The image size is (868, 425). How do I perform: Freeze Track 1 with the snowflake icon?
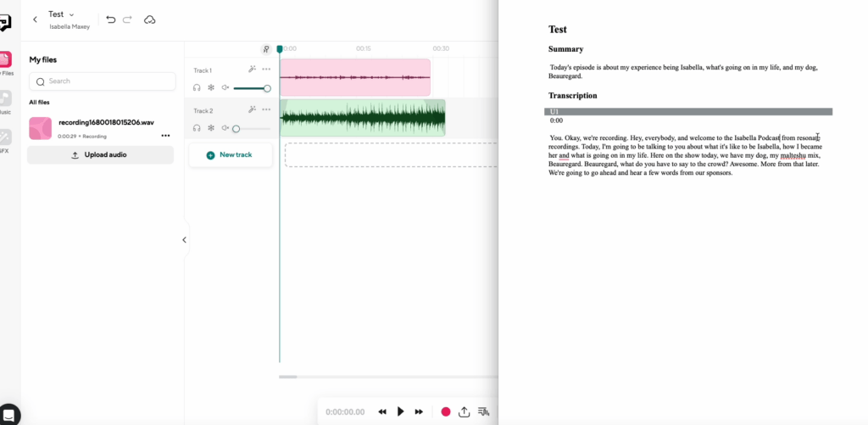211,87
